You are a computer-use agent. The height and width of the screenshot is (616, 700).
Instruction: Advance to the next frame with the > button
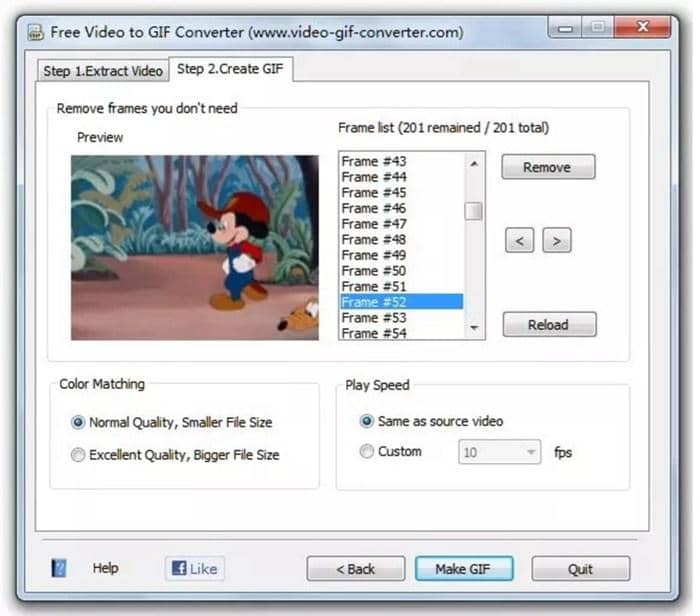tap(556, 241)
